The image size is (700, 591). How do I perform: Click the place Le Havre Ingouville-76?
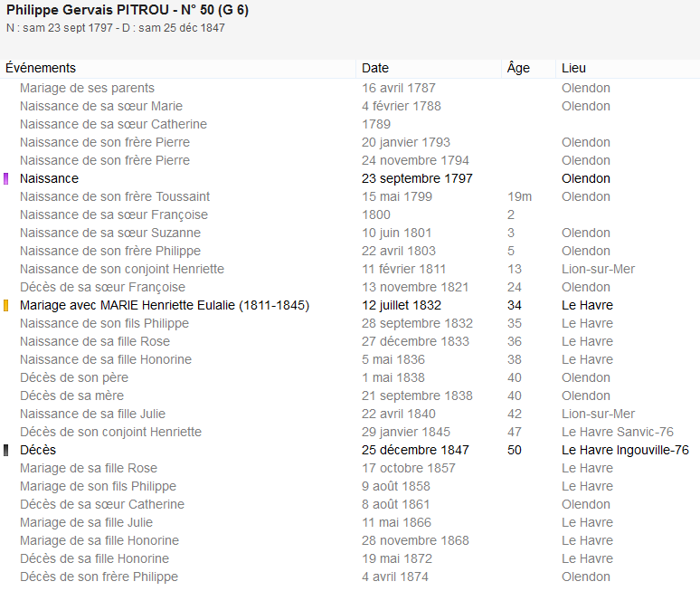tap(626, 451)
